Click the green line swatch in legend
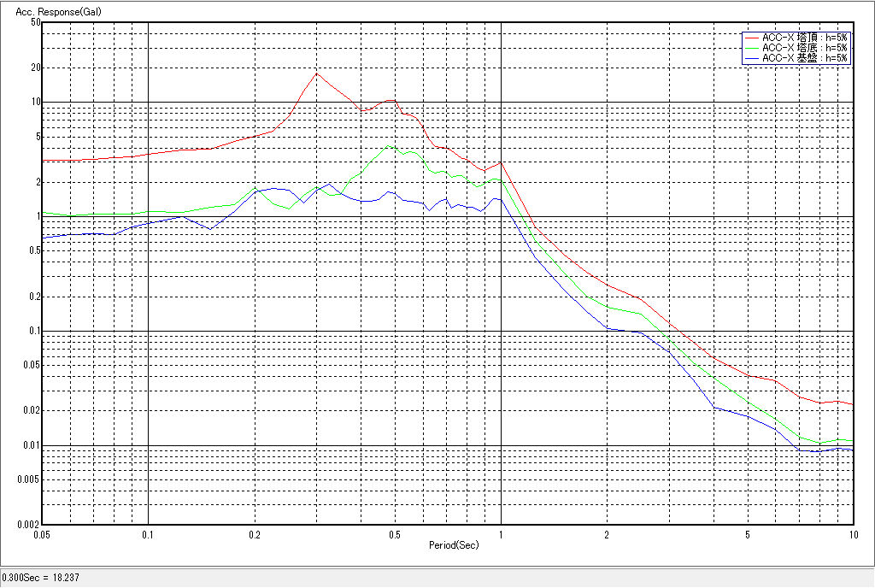Viewport: 875px width, 588px height. coord(752,48)
